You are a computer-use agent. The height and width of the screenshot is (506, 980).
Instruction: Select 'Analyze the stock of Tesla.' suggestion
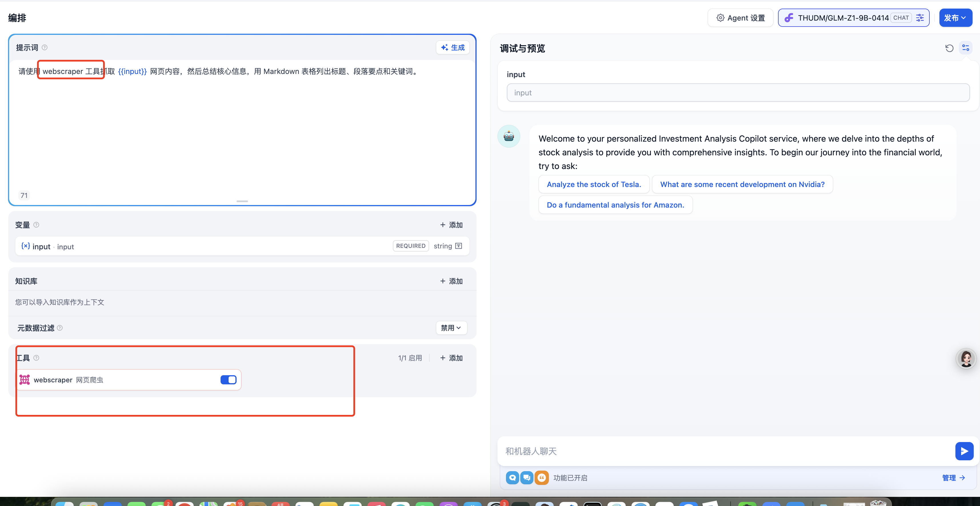click(x=593, y=184)
